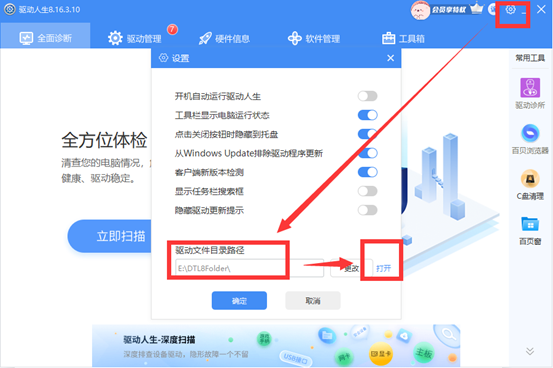Click the rocket icon beside 硬件信息
The width and height of the screenshot is (553, 368).
pos(205,38)
